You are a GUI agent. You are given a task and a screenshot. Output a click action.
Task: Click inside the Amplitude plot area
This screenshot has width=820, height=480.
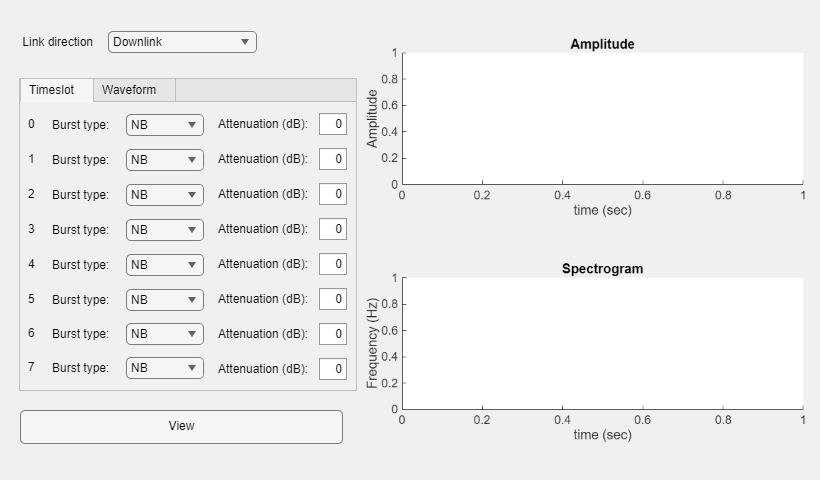pyautogui.click(x=602, y=118)
